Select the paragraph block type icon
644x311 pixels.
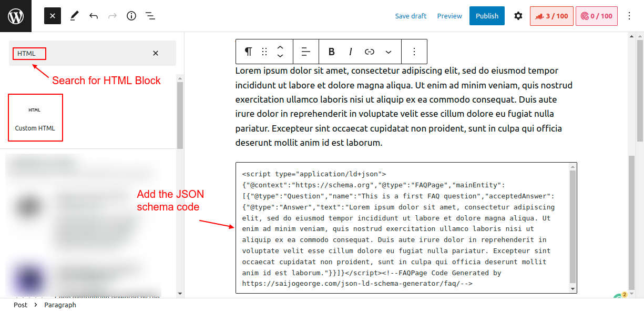247,51
